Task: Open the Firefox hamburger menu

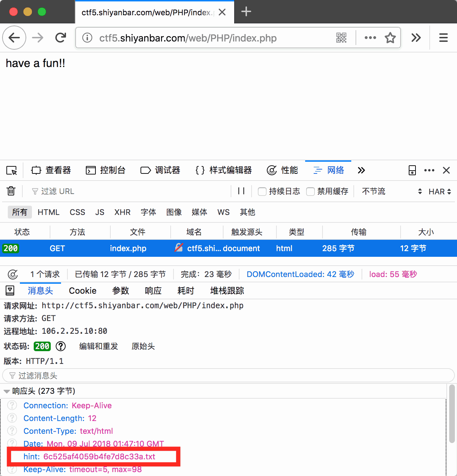Action: (443, 38)
